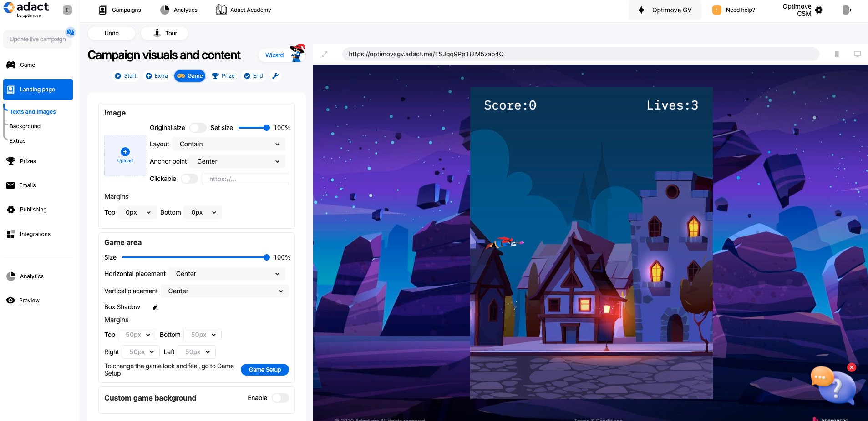The image size is (868, 421).
Task: Open Layout dropdown showing Contain
Action: (x=228, y=144)
